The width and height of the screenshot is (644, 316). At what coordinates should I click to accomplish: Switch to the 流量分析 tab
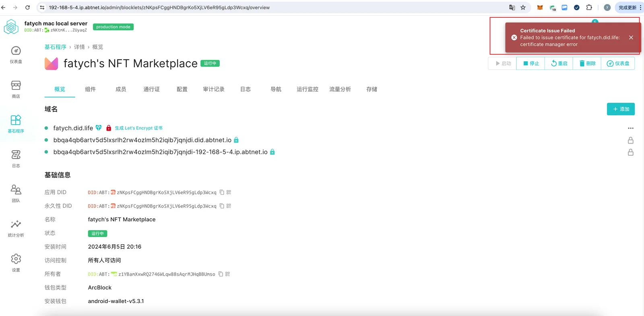click(x=340, y=89)
